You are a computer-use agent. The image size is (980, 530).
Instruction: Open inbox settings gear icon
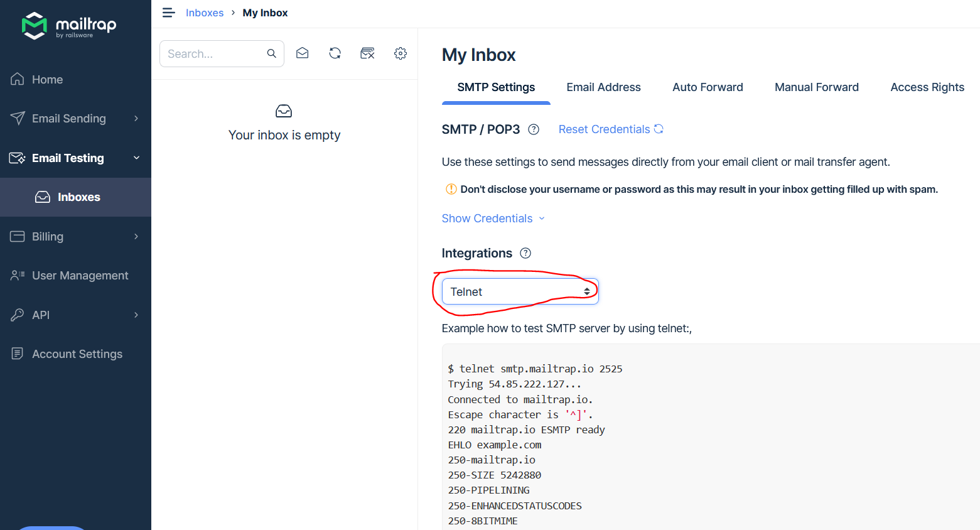[x=401, y=53]
